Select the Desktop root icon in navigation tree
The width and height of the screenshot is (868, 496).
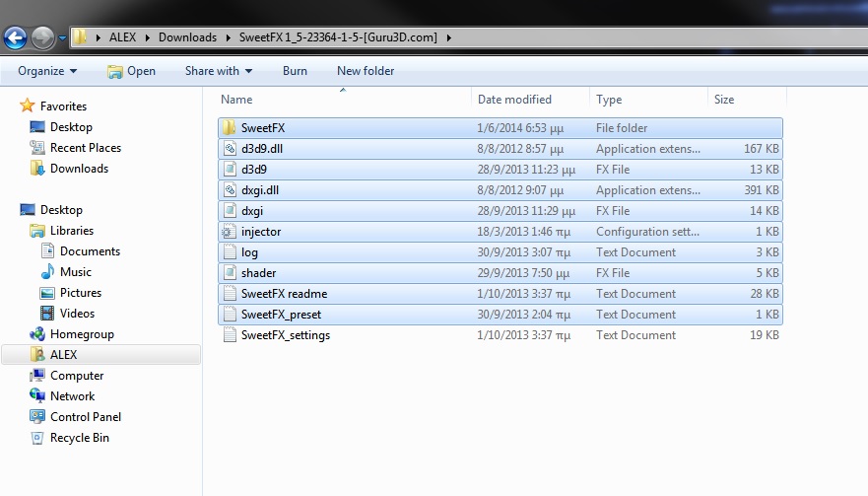(x=28, y=209)
